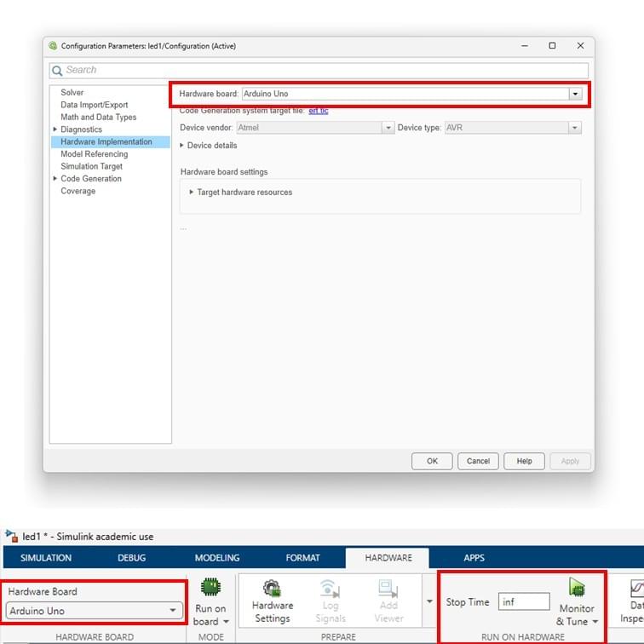Click the search magnifier icon
The width and height of the screenshot is (644, 644).
[58, 71]
